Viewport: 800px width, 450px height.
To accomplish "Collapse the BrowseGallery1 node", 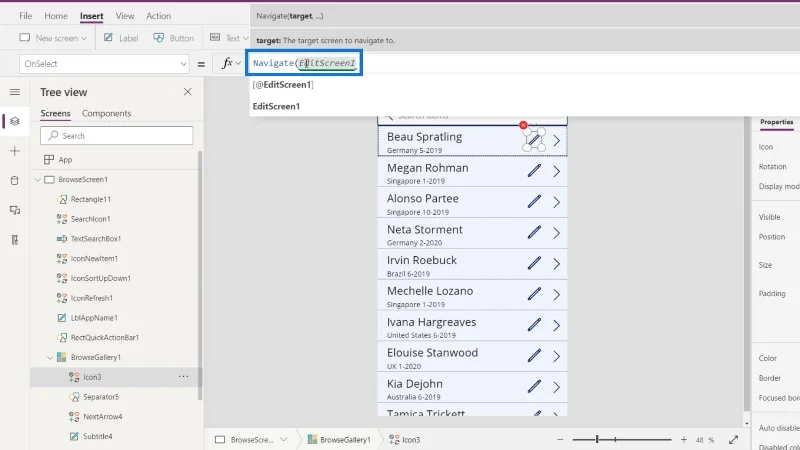I will 50,358.
